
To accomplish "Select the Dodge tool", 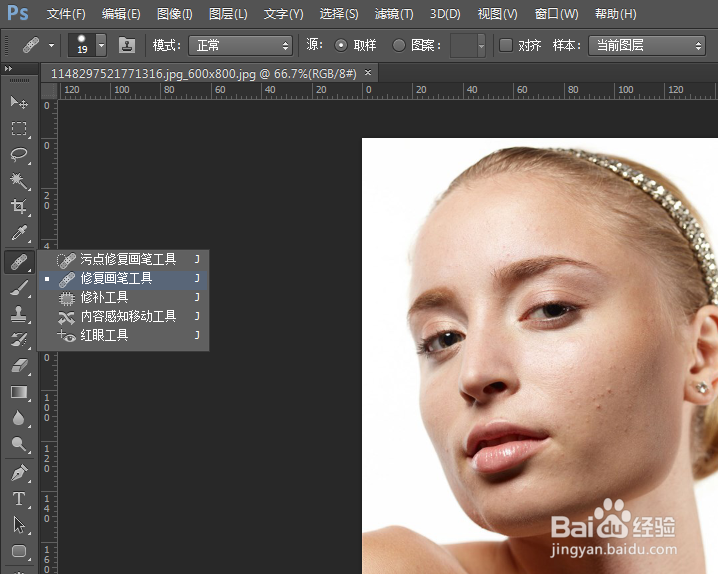I will [19, 444].
